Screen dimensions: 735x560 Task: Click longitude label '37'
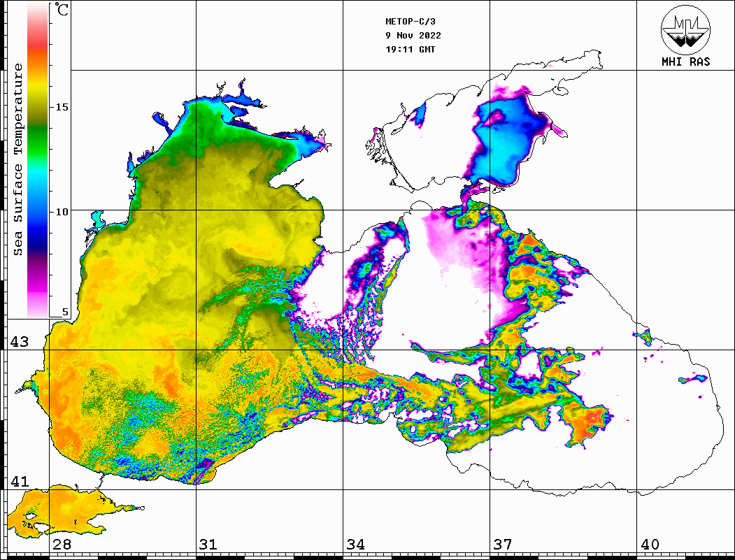coord(503,544)
